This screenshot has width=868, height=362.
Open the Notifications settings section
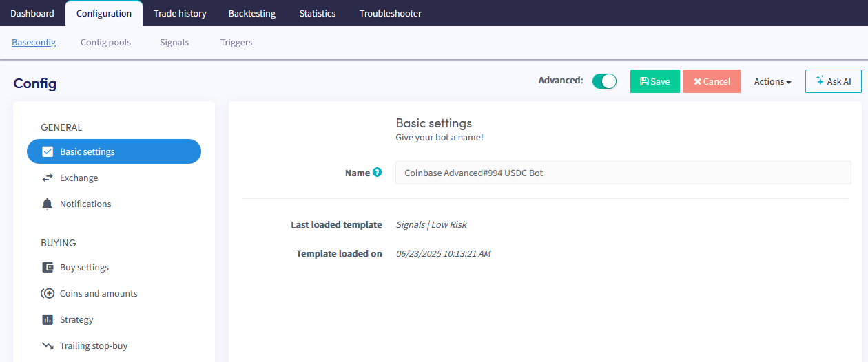114,204
